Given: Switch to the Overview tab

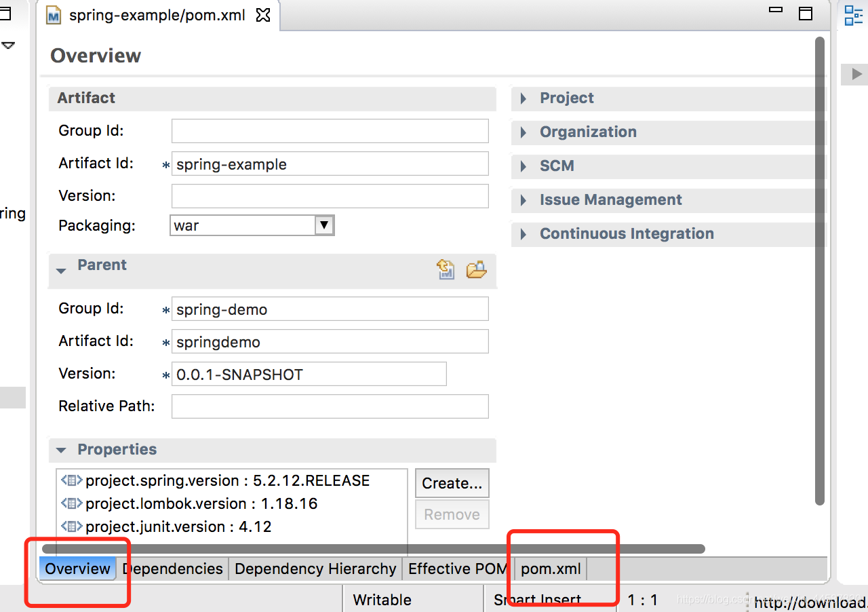Looking at the screenshot, I should (78, 569).
